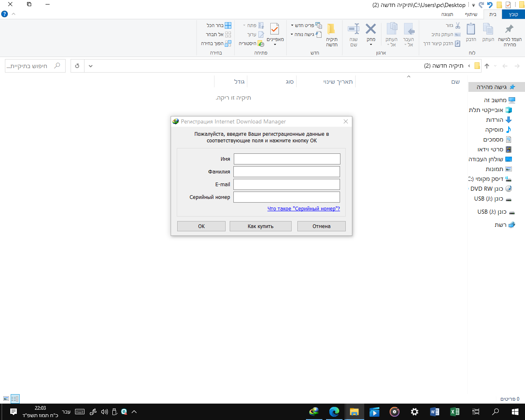
Task: Open the Easy access (גישה נוחה) dropdown
Action: [x=306, y=34]
